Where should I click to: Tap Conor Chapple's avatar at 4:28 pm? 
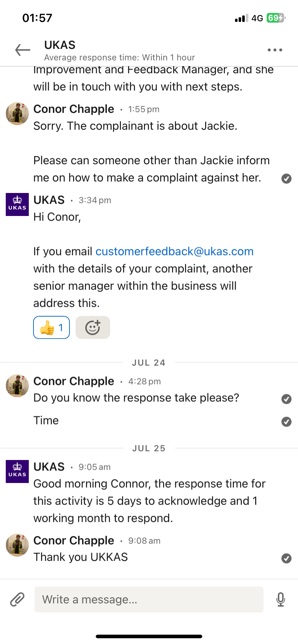coord(17,386)
